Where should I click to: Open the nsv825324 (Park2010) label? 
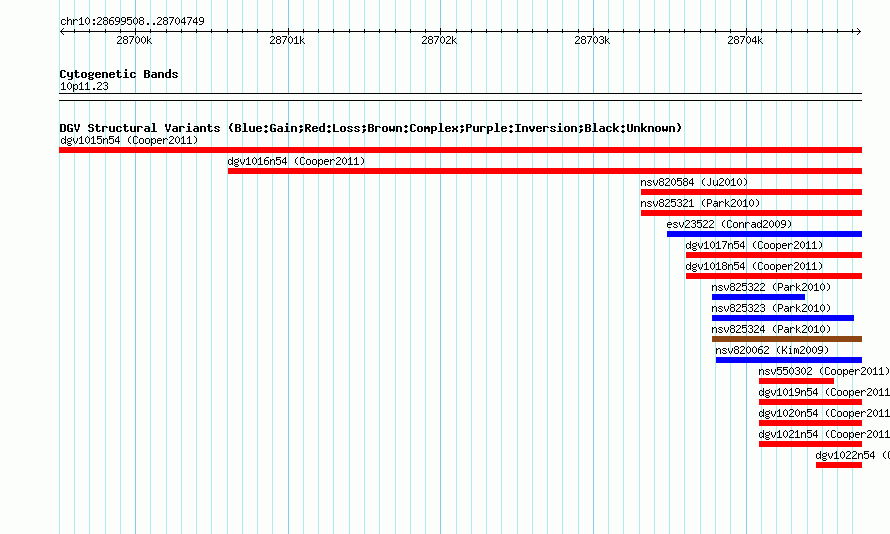(x=771, y=329)
